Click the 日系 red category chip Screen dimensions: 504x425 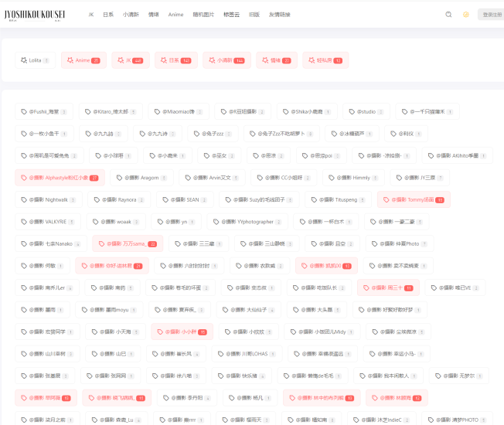pyautogui.click(x=176, y=60)
